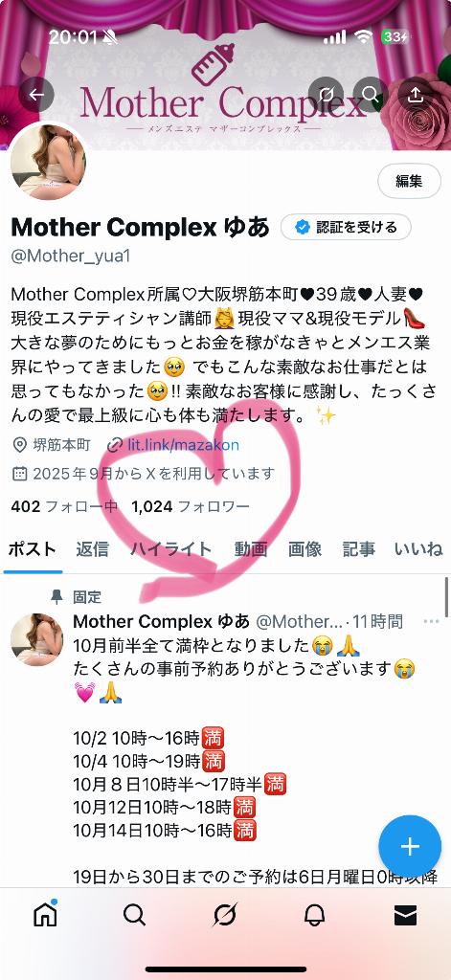The image size is (451, 980).
Task: Select the 画像 tab
Action: click(x=304, y=549)
